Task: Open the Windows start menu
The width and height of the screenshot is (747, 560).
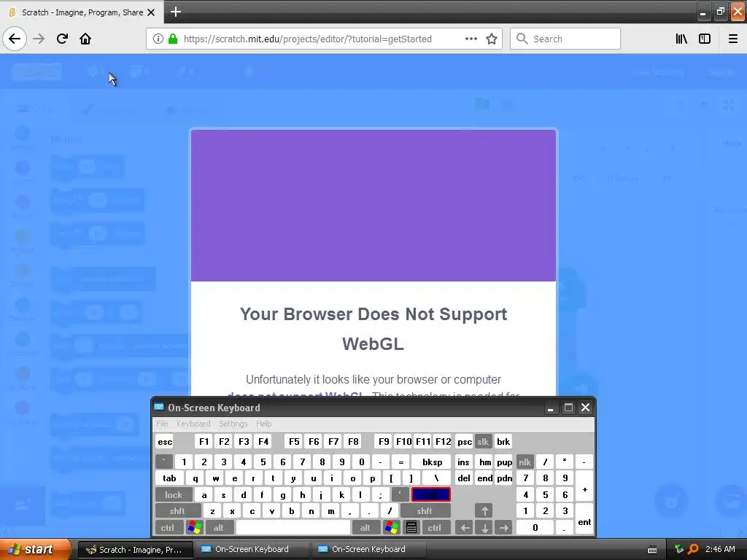Action: (34, 549)
